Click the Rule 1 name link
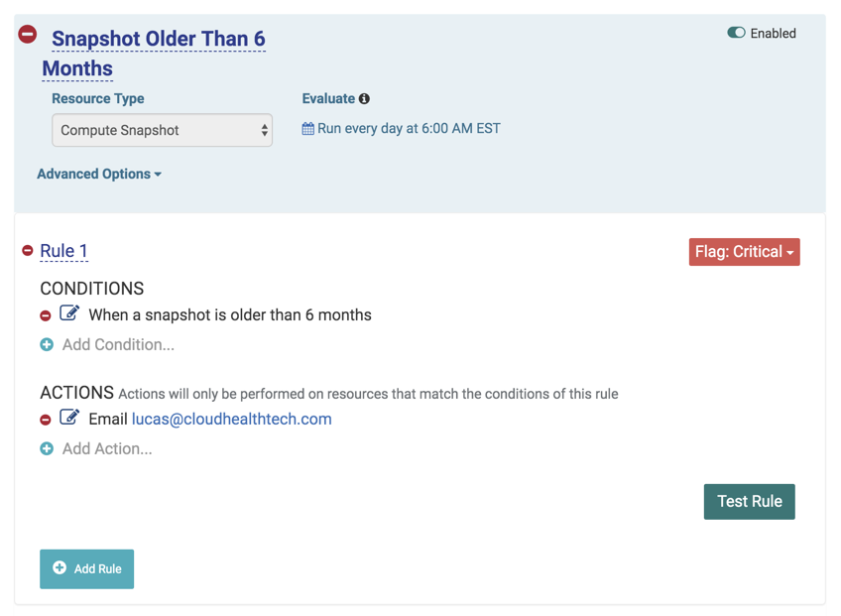The height and width of the screenshot is (616, 841). (x=63, y=251)
